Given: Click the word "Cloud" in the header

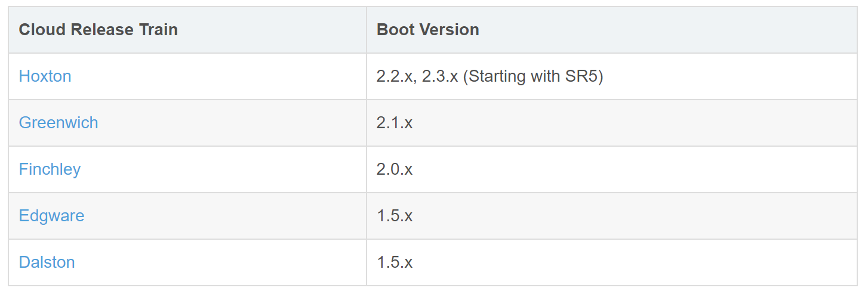Looking at the screenshot, I should click(42, 30).
